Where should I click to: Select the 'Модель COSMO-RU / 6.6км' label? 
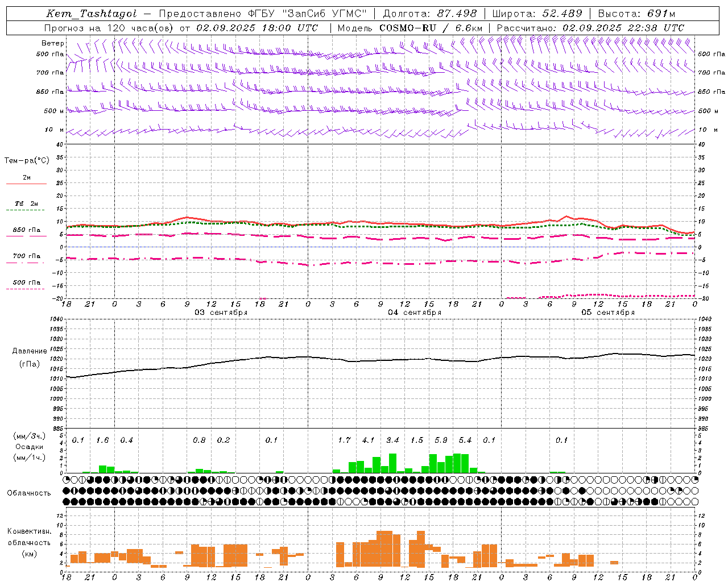(410, 28)
